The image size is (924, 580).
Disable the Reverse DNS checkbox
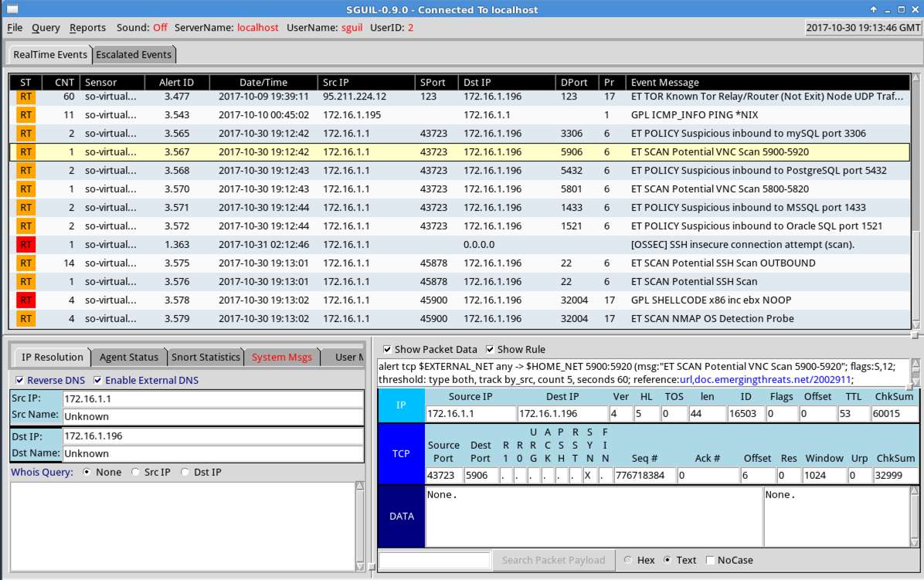[20, 381]
